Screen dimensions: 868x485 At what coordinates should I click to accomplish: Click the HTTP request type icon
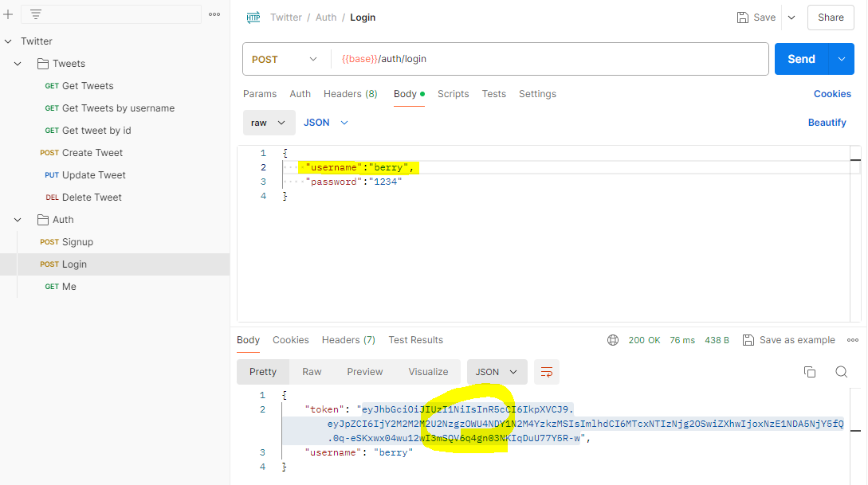click(x=253, y=18)
